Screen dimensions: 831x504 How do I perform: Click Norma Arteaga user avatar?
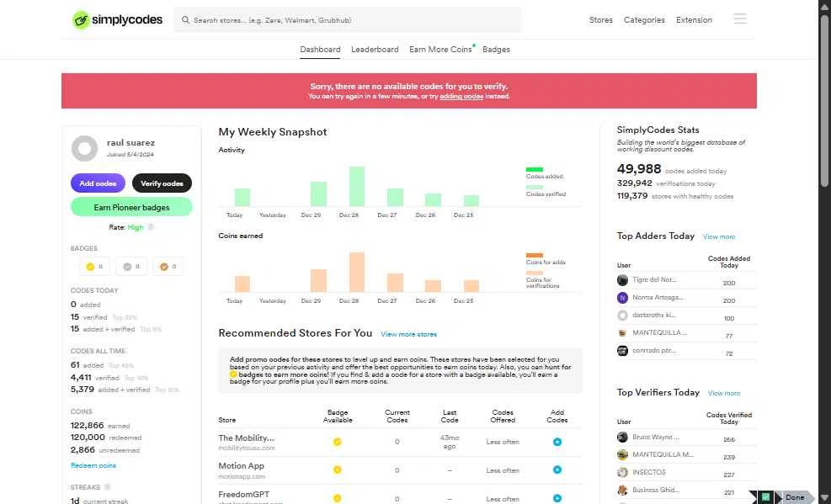[x=623, y=298]
